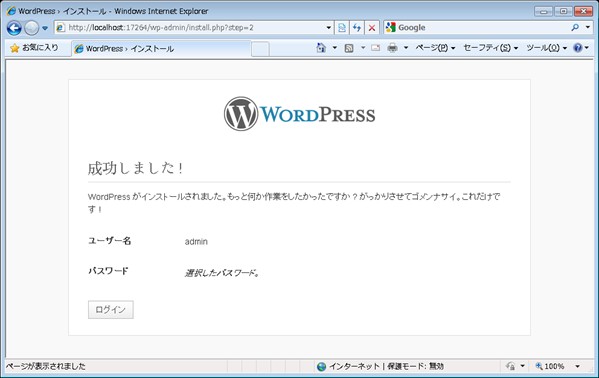
Task: Click the localhost address bar URL field
Action: point(190,28)
